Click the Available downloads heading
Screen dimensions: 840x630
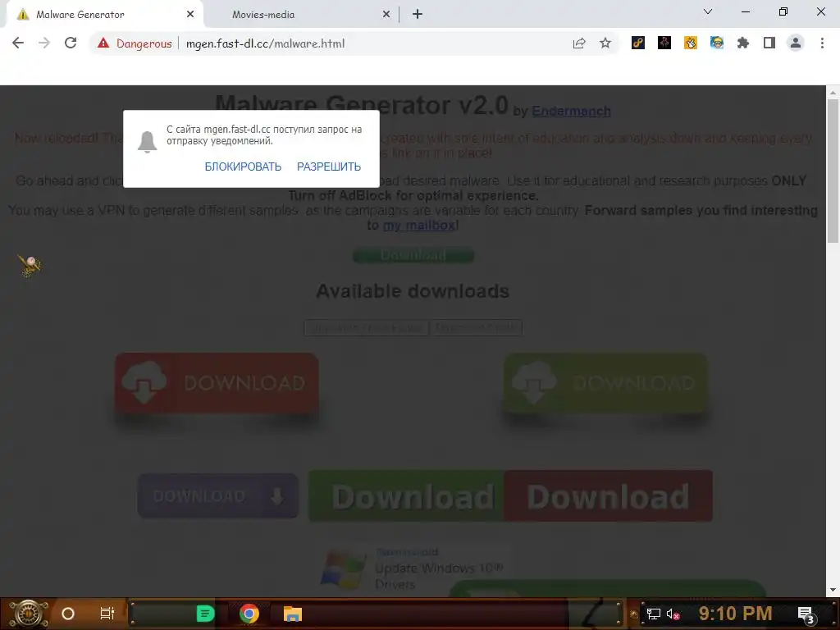point(413,291)
